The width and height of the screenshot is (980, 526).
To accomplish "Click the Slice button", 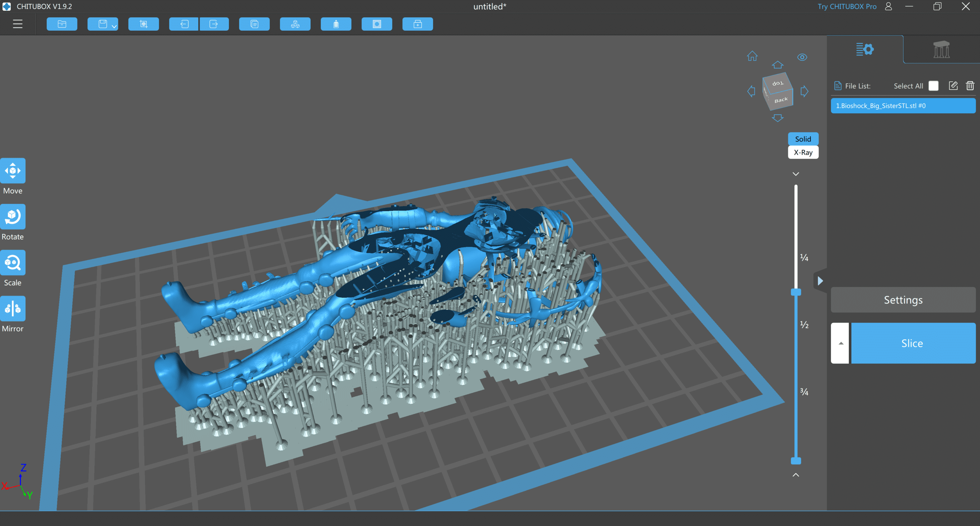I will tap(912, 343).
